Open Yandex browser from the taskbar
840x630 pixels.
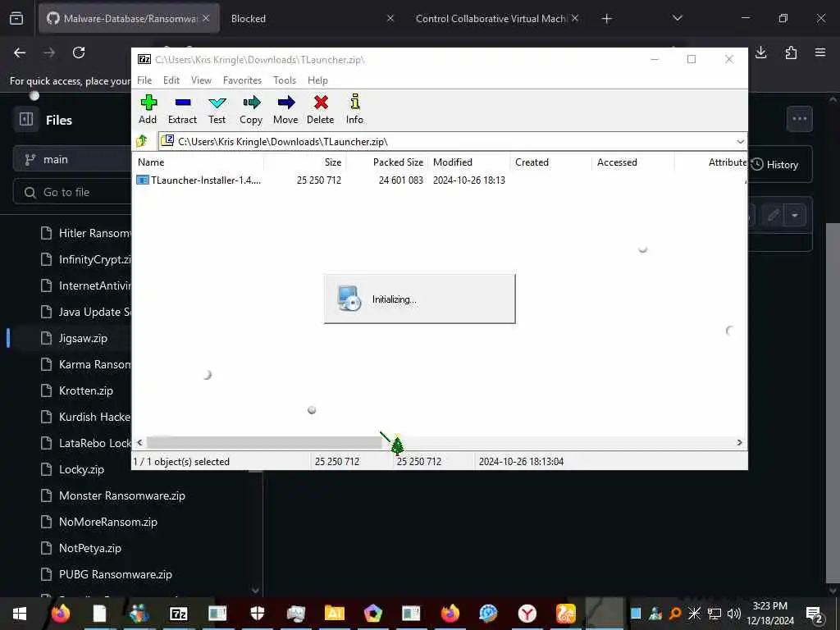(527, 614)
